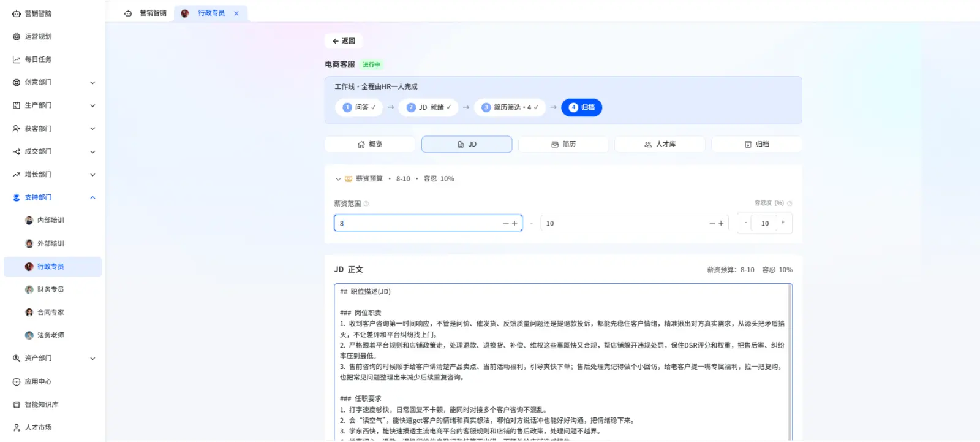Go to workflow step 4 归档
Viewport: 980px width, 442px height.
tap(582, 107)
